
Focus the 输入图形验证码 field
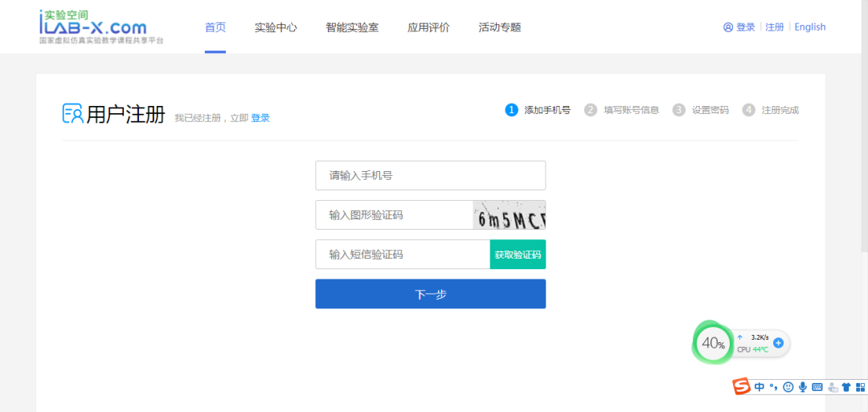click(394, 214)
